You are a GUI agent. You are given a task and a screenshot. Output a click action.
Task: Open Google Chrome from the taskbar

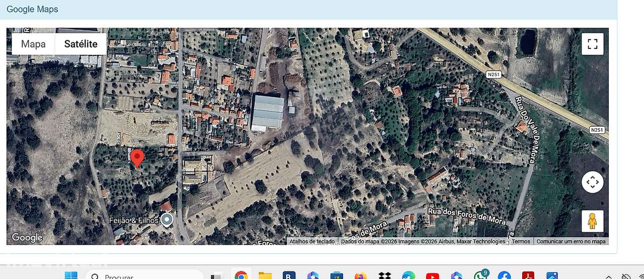coord(241,275)
